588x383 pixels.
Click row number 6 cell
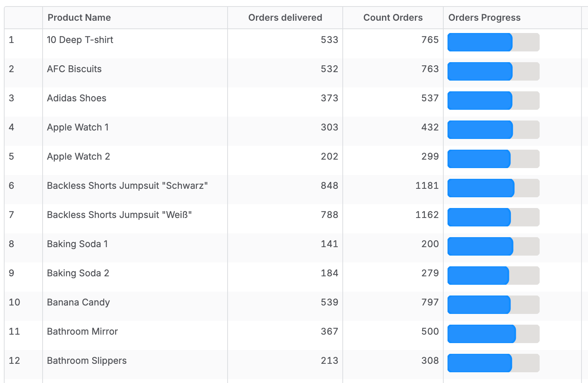[23, 189]
